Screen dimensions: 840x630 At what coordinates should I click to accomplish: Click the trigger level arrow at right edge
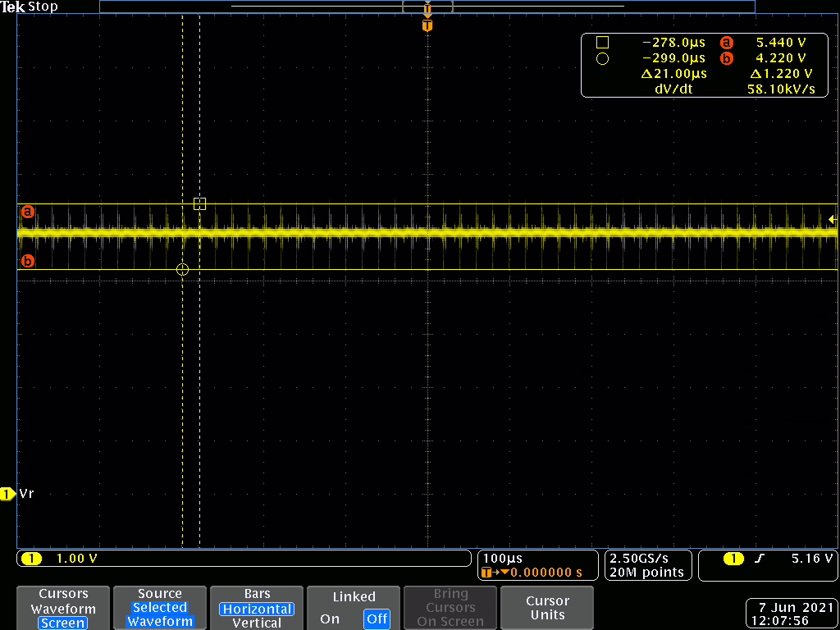(832, 219)
